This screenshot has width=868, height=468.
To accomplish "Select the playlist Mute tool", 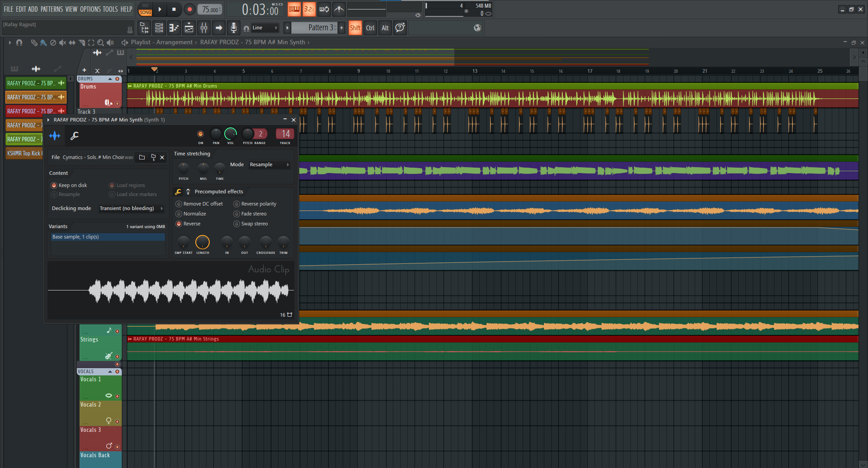I will pyautogui.click(x=62, y=42).
